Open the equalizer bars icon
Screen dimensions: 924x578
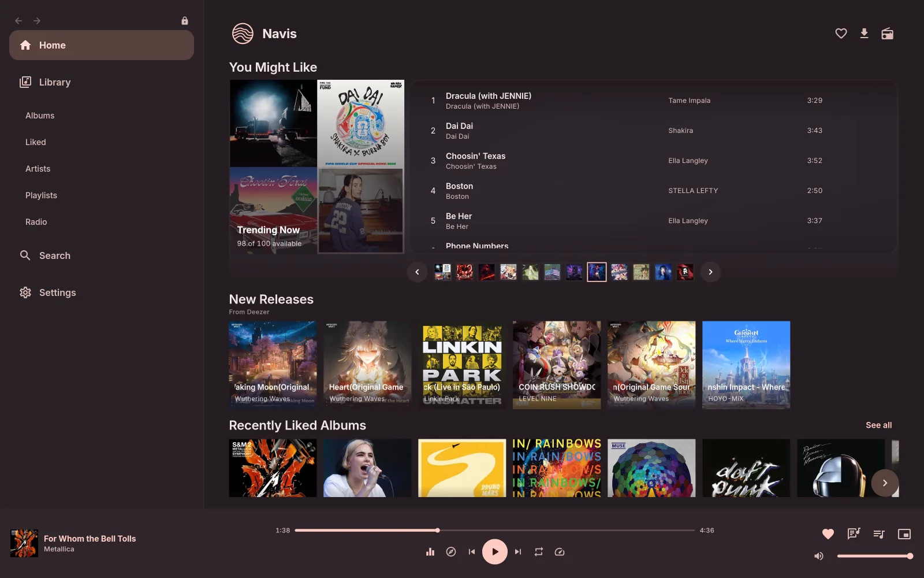click(430, 552)
